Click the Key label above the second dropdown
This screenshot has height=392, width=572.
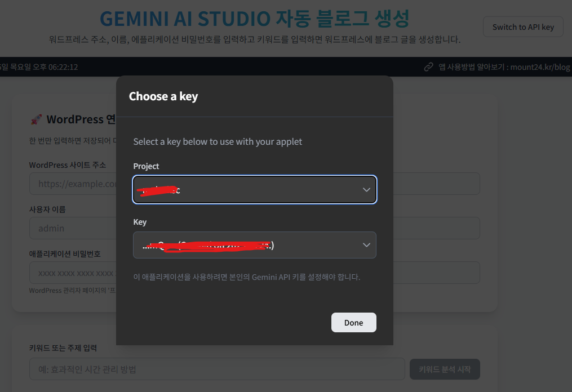[x=140, y=222]
